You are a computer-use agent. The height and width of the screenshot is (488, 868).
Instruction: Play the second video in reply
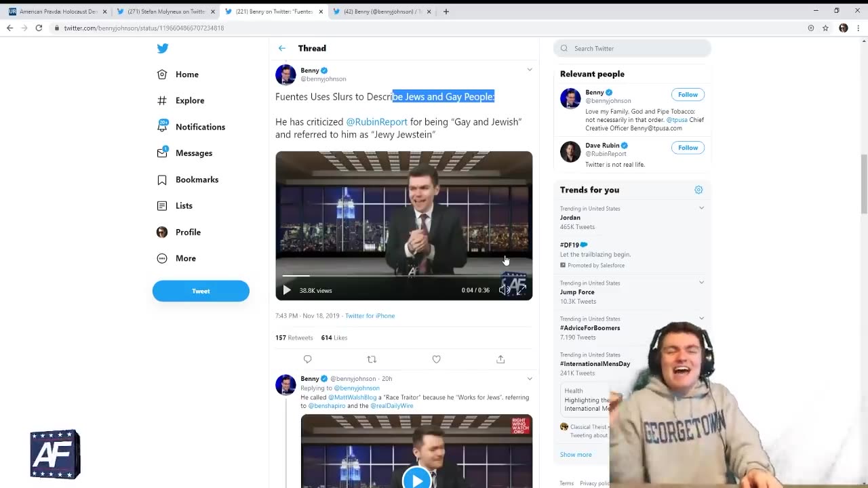point(416,479)
